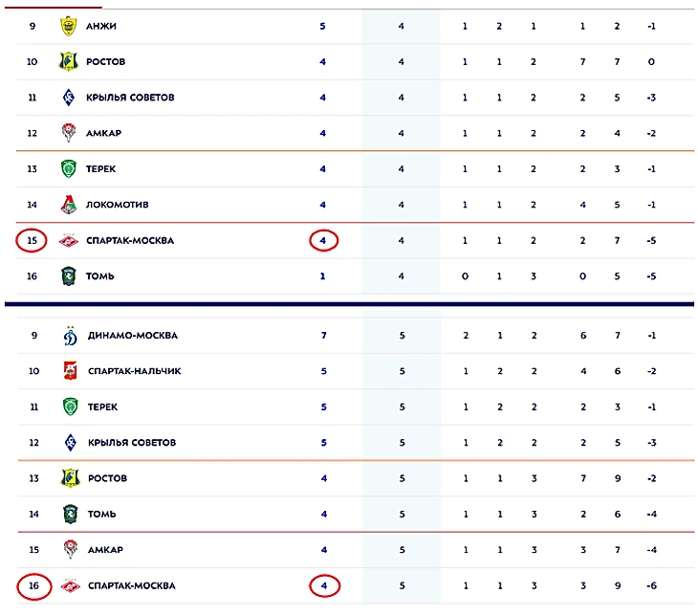This screenshot has width=698, height=616.
Task: Click the Анжи club logo
Action: pyautogui.click(x=69, y=26)
